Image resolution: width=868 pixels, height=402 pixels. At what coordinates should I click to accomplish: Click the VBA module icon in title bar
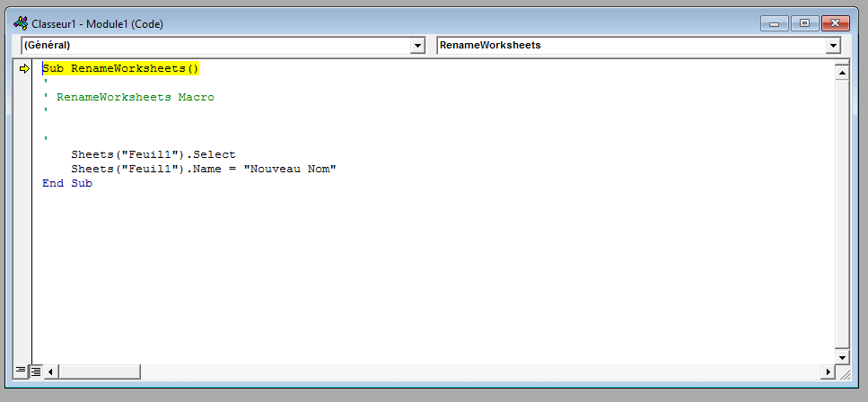[21, 23]
